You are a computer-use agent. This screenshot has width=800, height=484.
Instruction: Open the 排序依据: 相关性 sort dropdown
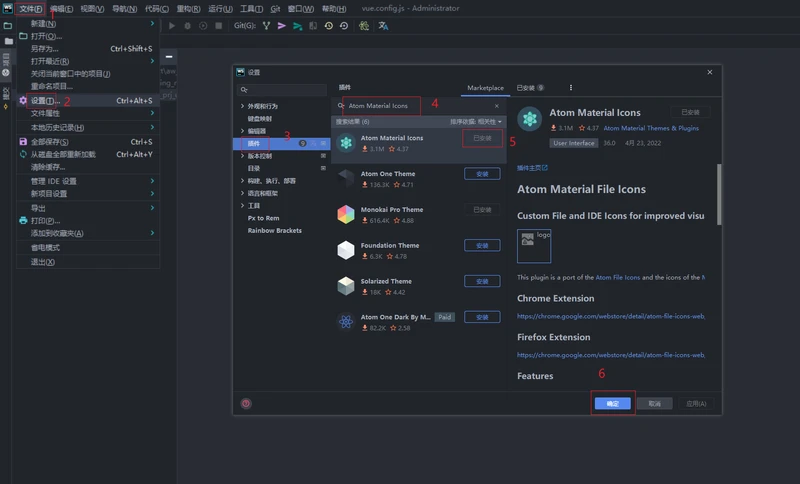tap(476, 122)
